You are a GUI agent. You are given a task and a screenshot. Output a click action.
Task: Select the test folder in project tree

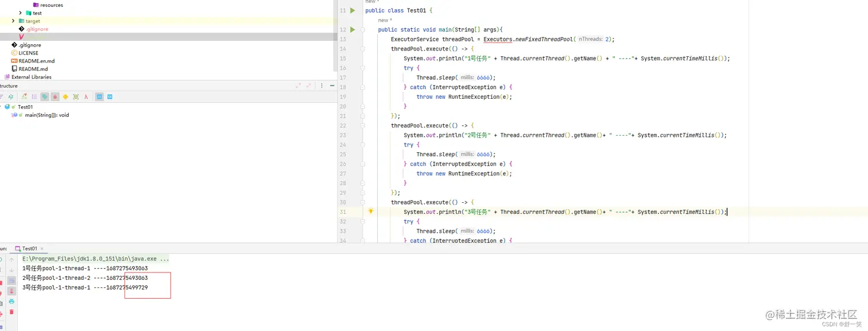[x=33, y=13]
